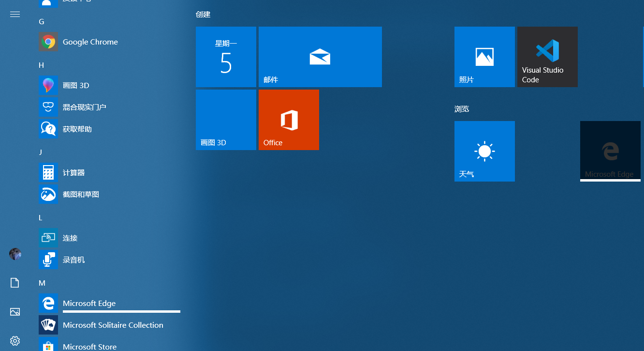Launch Microsoft Solitaire Collection
Screen dimensions: 644x351
coord(110,325)
